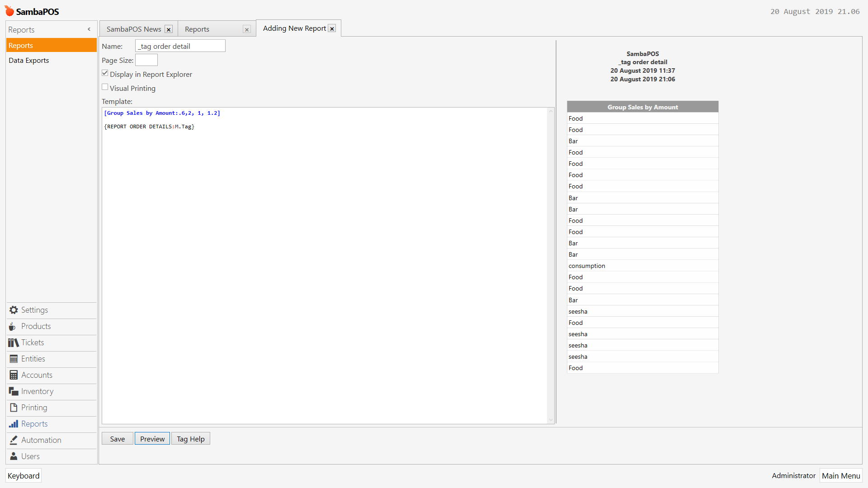This screenshot has height=488, width=868.
Task: Open the Accounts module label
Action: 37,375
